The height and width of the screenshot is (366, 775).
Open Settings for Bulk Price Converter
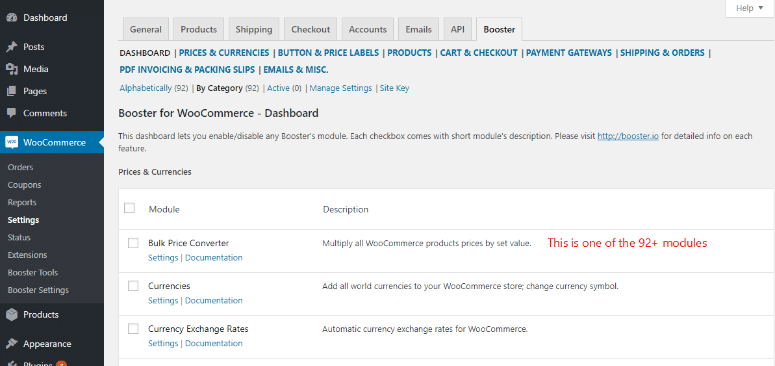163,258
